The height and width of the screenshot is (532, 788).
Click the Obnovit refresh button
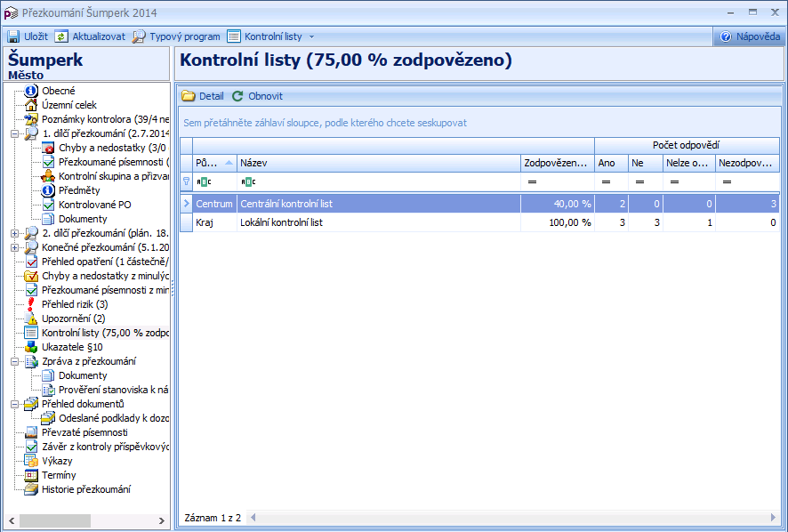[x=257, y=96]
